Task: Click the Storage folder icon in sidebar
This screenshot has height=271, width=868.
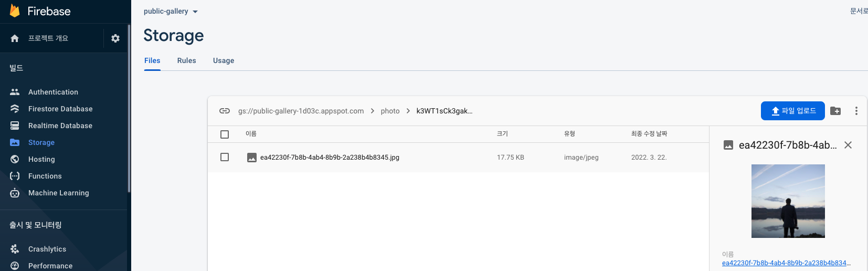Action: click(15, 142)
